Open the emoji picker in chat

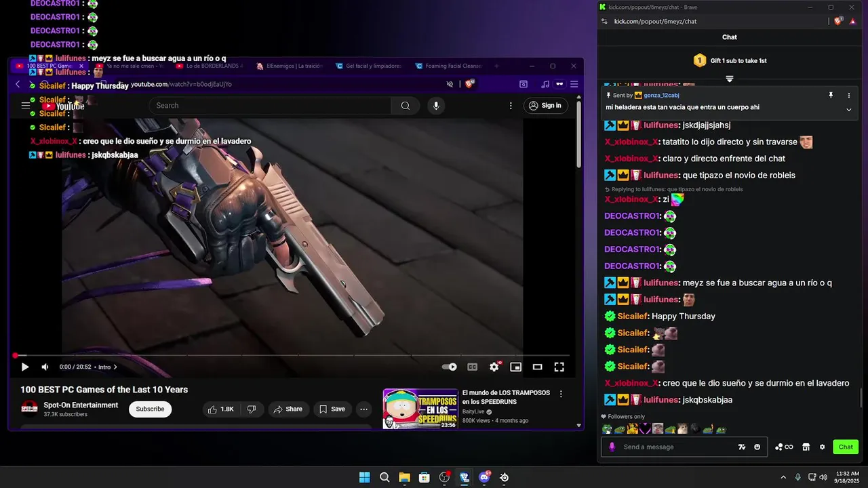(x=757, y=447)
